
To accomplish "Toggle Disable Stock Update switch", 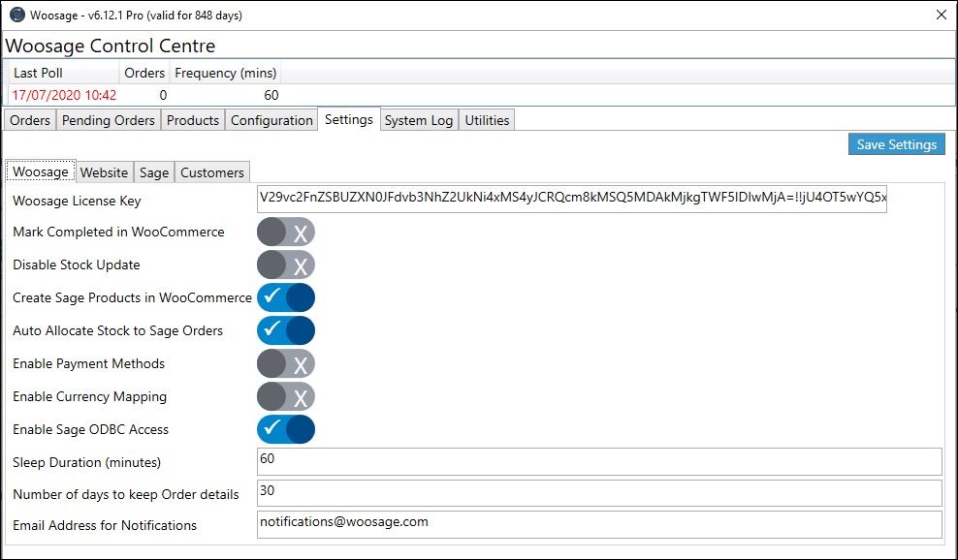I will coord(286,265).
